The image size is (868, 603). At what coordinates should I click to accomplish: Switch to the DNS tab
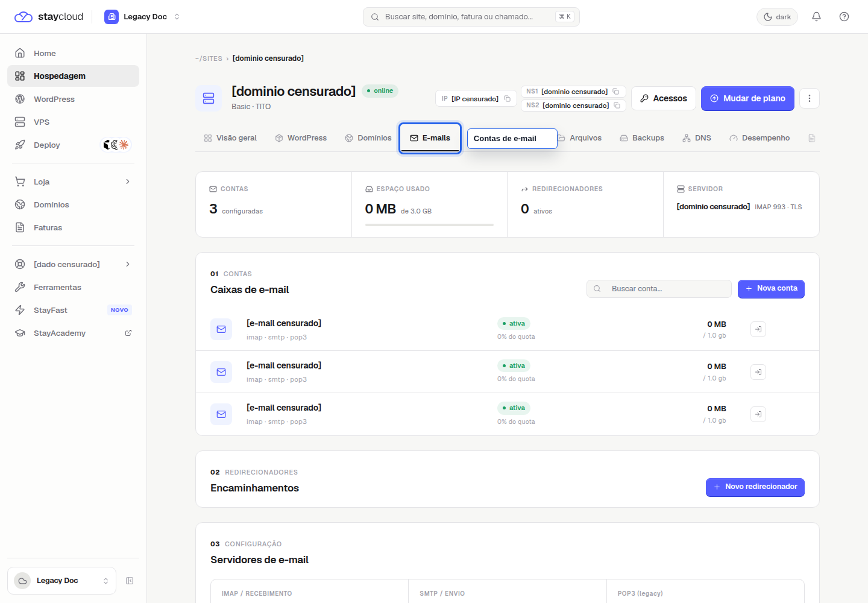click(x=697, y=138)
